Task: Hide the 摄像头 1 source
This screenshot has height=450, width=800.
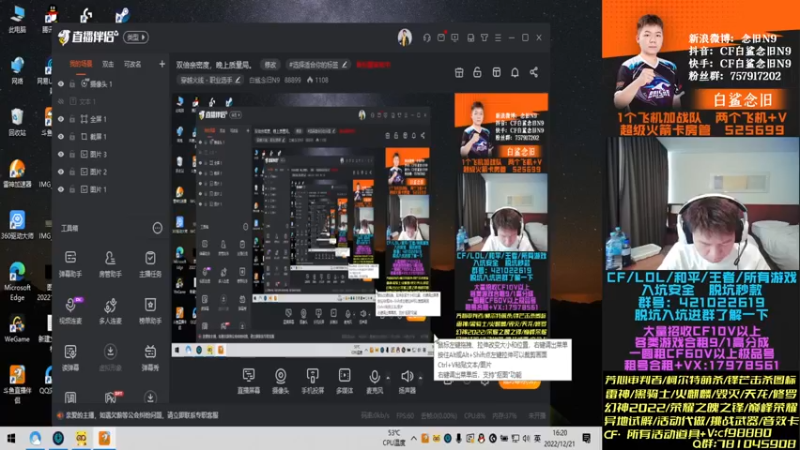Action: pyautogui.click(x=61, y=84)
